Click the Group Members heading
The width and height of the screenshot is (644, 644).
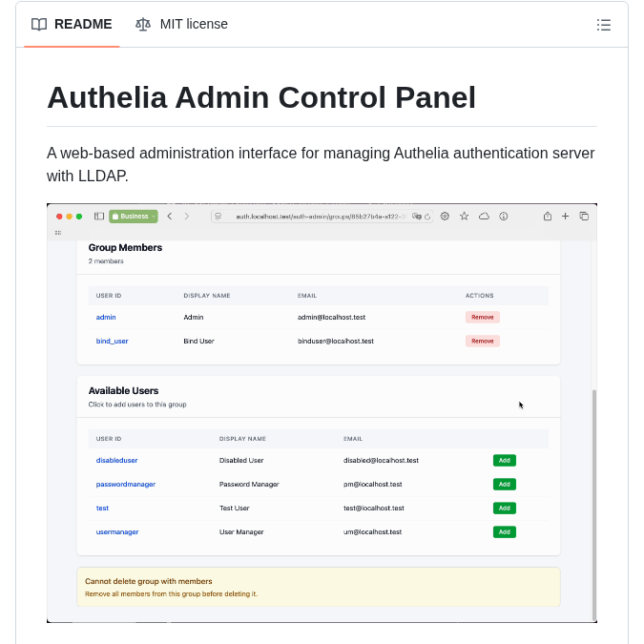[125, 248]
